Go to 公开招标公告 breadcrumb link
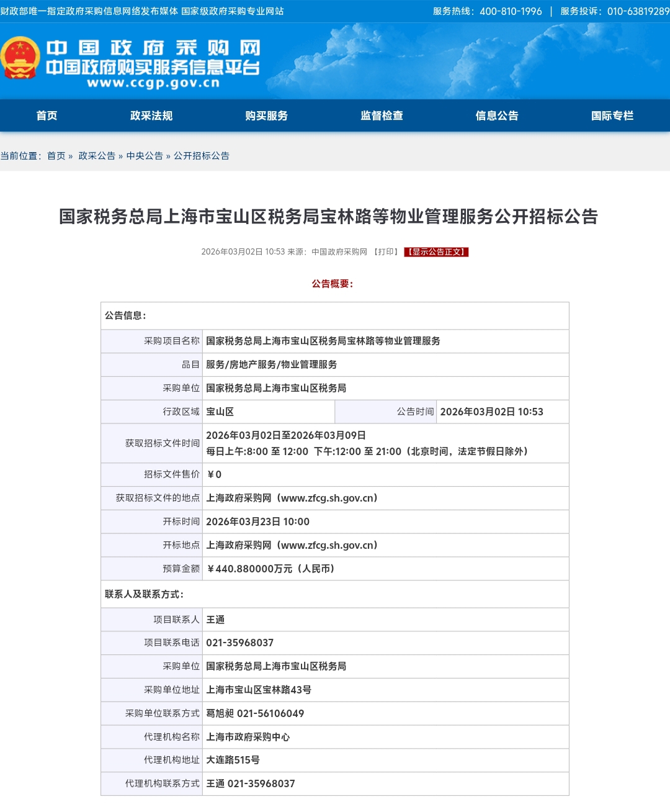 (x=202, y=156)
